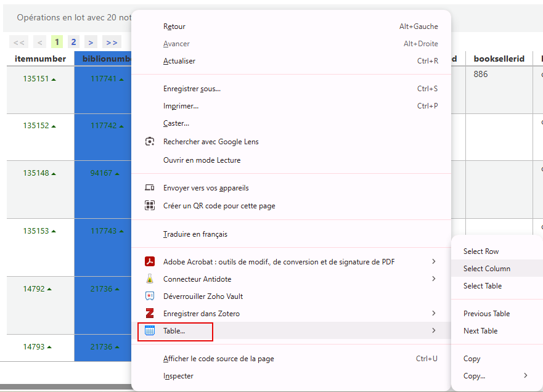Select Next Table in submenu
The image size is (543, 392).
(x=497, y=331)
